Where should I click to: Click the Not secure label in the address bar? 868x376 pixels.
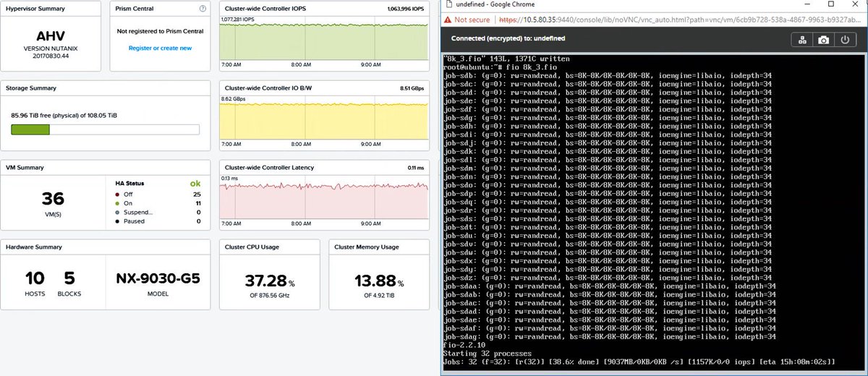472,20
